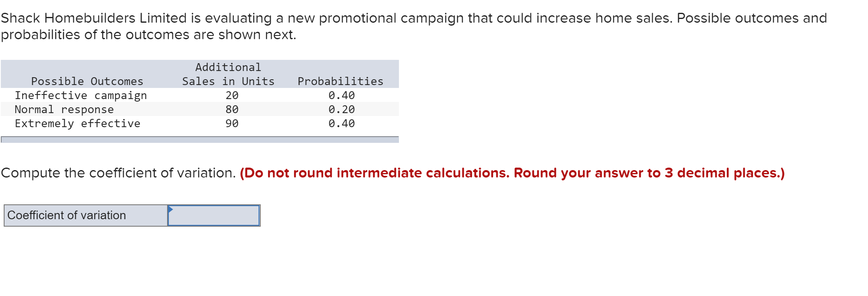Select the probability value 0.40 for Ineffective campaign
868x296 pixels.
click(341, 95)
